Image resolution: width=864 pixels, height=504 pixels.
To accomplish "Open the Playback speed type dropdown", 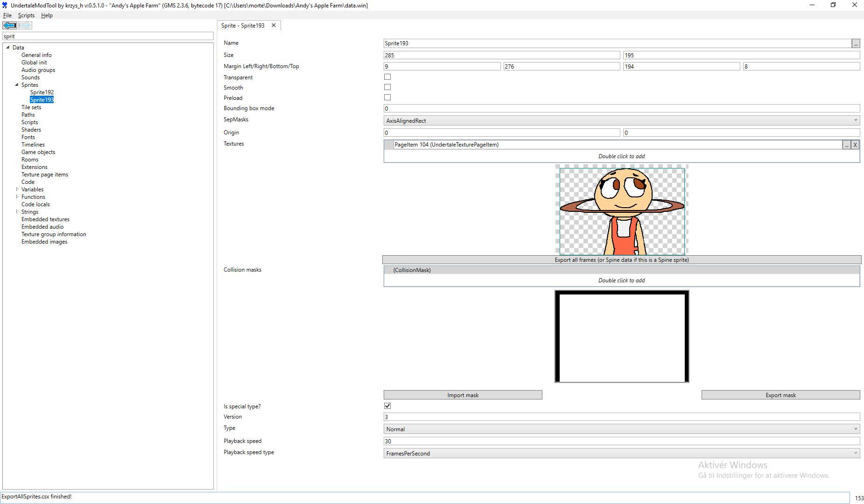I will tap(621, 453).
